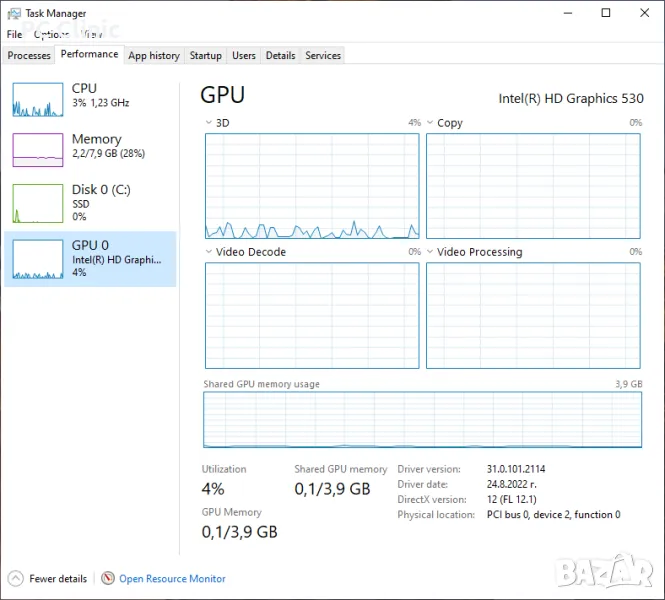Screen dimensions: 665x600
Task: Open the Details tab
Action: 280,56
